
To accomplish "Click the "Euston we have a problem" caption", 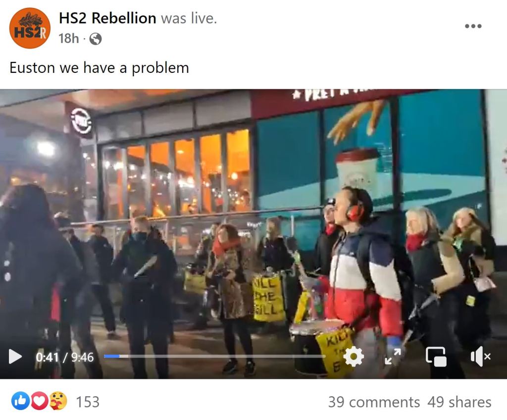I will [99, 68].
